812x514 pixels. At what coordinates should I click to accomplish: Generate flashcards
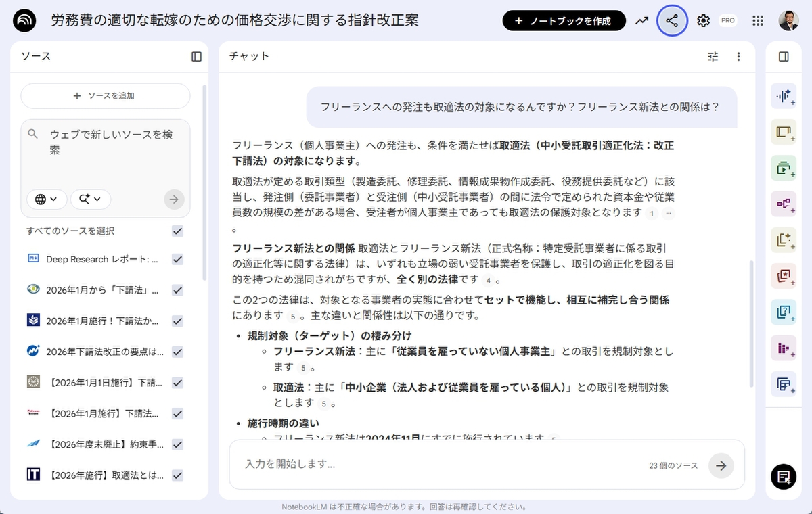(x=784, y=276)
